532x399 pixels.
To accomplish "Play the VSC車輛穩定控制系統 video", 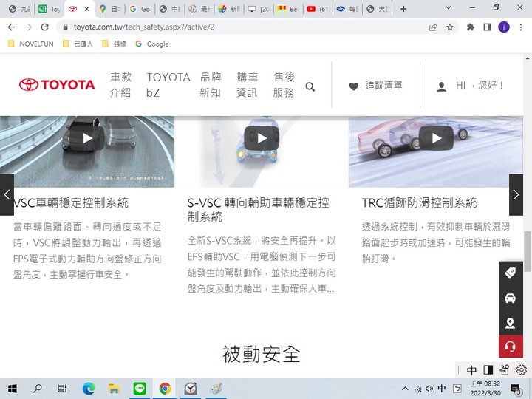I will [x=87, y=138].
